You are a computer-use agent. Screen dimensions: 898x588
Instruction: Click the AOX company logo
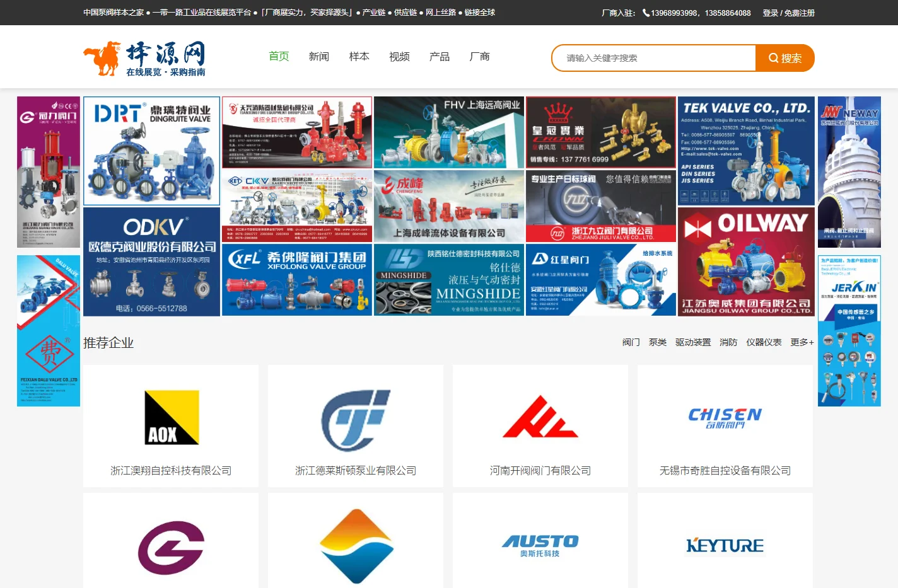coord(172,417)
